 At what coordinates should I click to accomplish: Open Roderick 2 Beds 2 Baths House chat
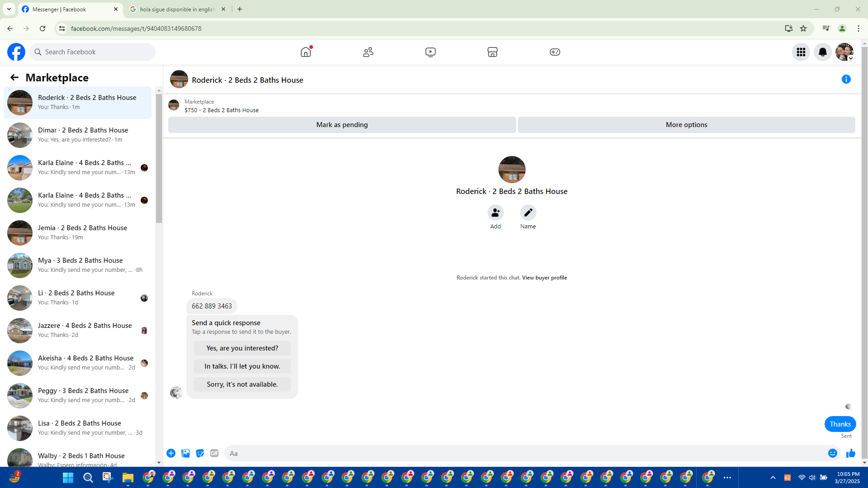click(x=78, y=103)
